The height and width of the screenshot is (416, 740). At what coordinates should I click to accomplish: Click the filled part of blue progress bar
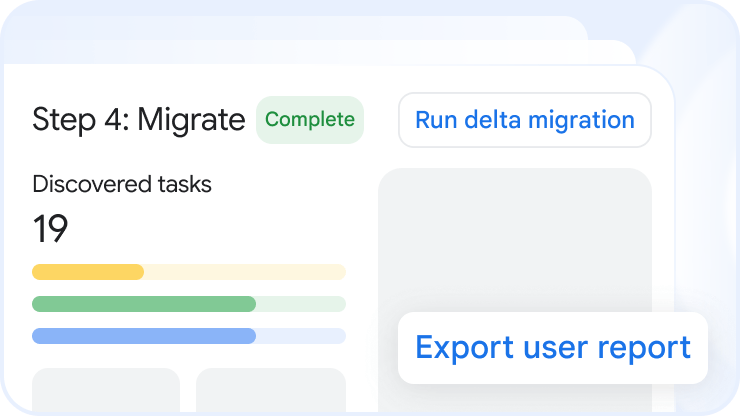[144, 336]
